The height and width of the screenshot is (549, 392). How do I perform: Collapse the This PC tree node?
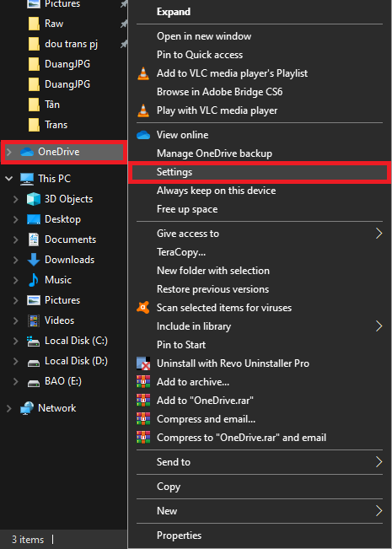point(9,179)
